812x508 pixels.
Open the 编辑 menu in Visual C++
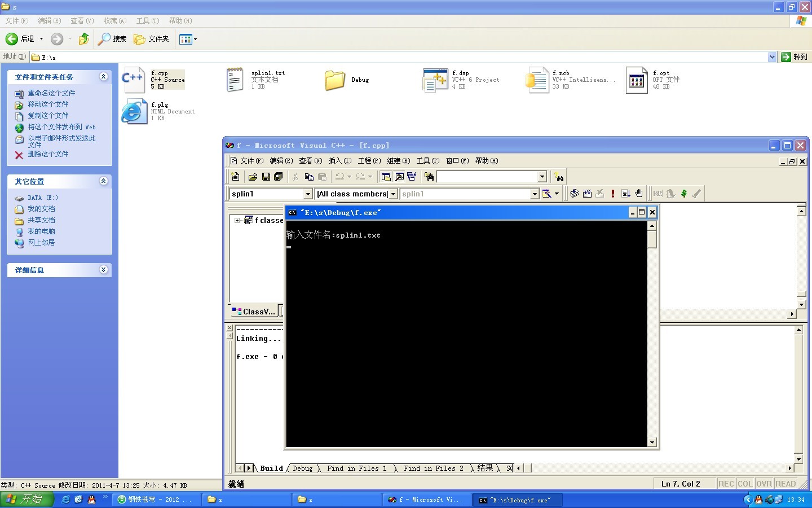pyautogui.click(x=281, y=161)
